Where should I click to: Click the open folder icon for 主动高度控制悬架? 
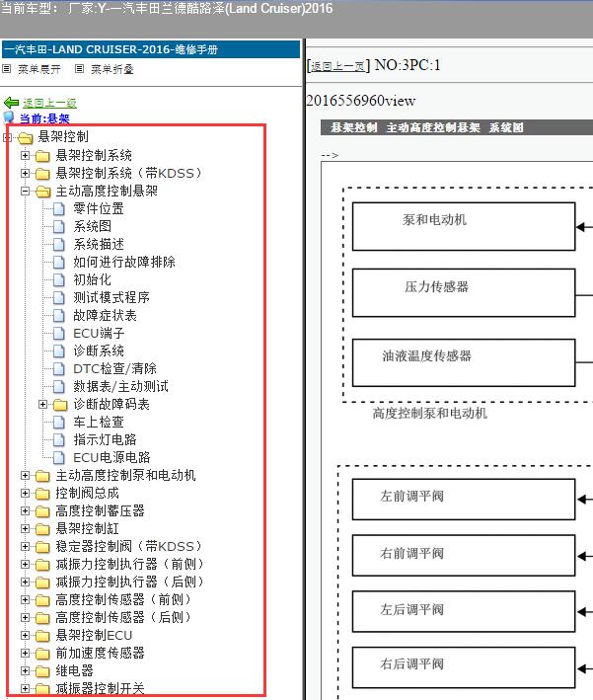42,192
